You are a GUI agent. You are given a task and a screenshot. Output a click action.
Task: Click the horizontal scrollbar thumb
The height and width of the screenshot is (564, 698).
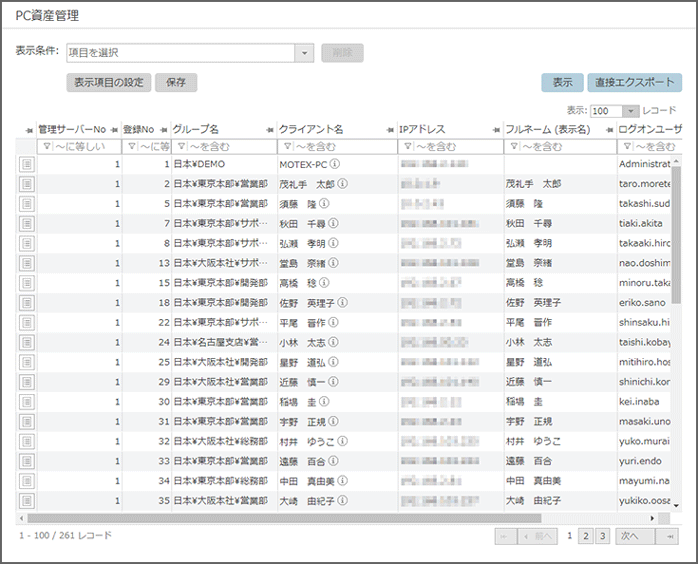click(x=284, y=518)
